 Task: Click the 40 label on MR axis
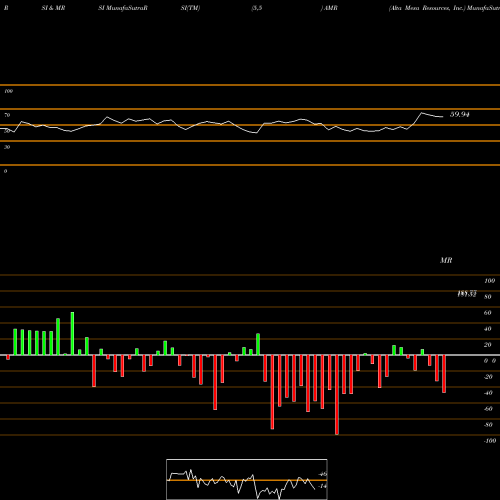click(488, 329)
